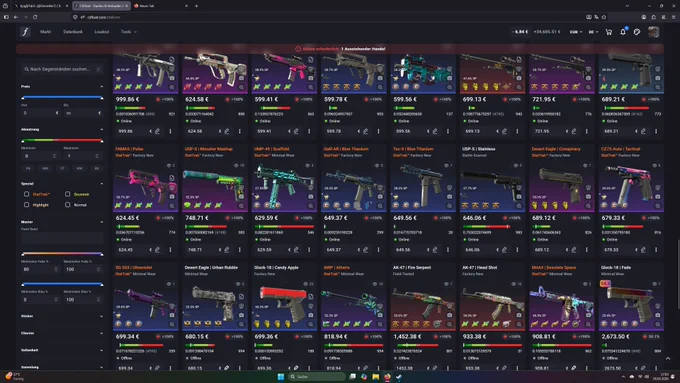Open the Tools dropdown in the navigation
This screenshot has height=383, width=680.
(x=128, y=32)
